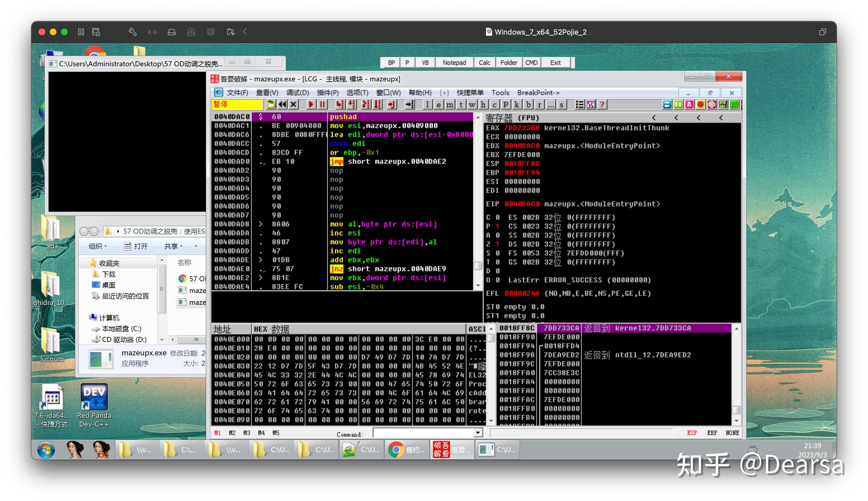
Task: Click the target bullseye plugin icon
Action: click(712, 104)
